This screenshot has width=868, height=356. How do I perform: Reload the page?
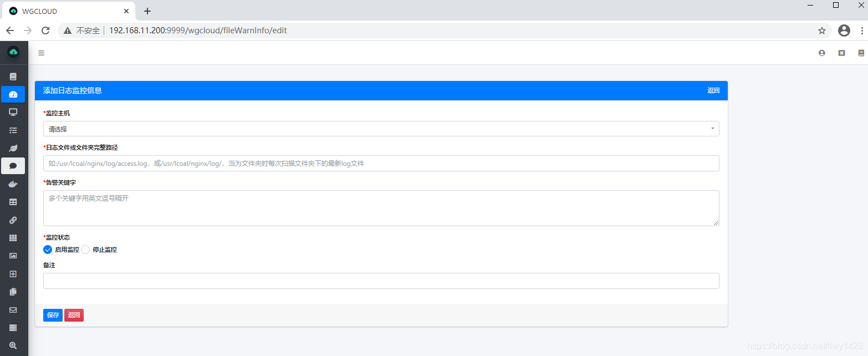tap(45, 30)
